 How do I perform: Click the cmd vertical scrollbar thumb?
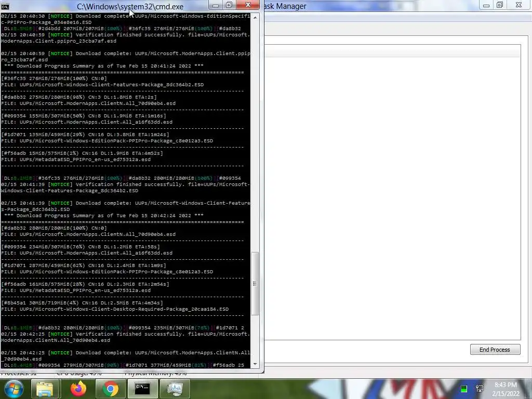[255, 284]
